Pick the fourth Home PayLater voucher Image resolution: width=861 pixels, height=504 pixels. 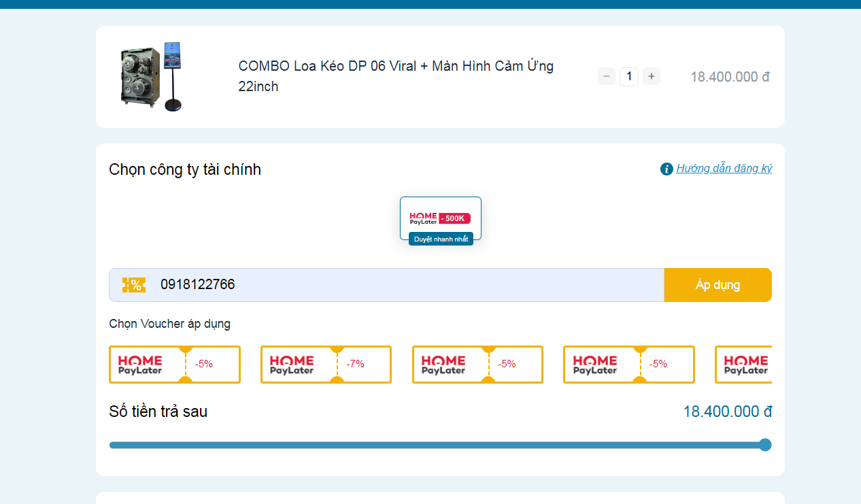tap(628, 365)
